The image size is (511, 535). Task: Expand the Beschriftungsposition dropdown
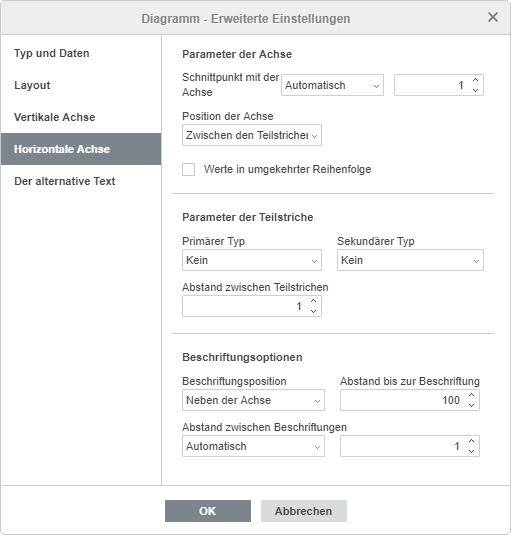[253, 400]
